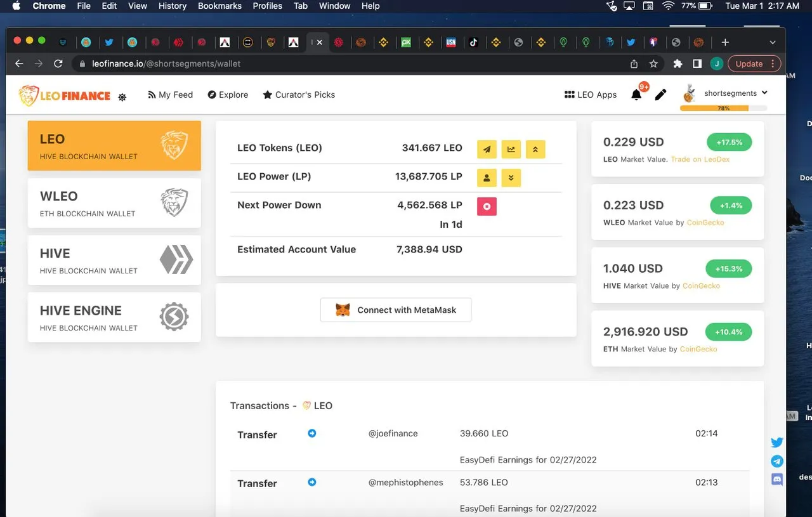Screen dimensions: 812x517
Task: Expand the shortsegments account dropdown
Action: (x=764, y=93)
